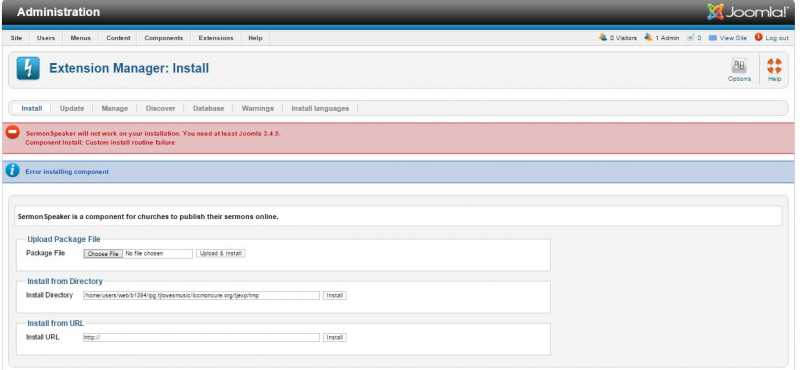Click Install button beside Install Directory
Screen dimensions: 800x370
tap(335, 295)
